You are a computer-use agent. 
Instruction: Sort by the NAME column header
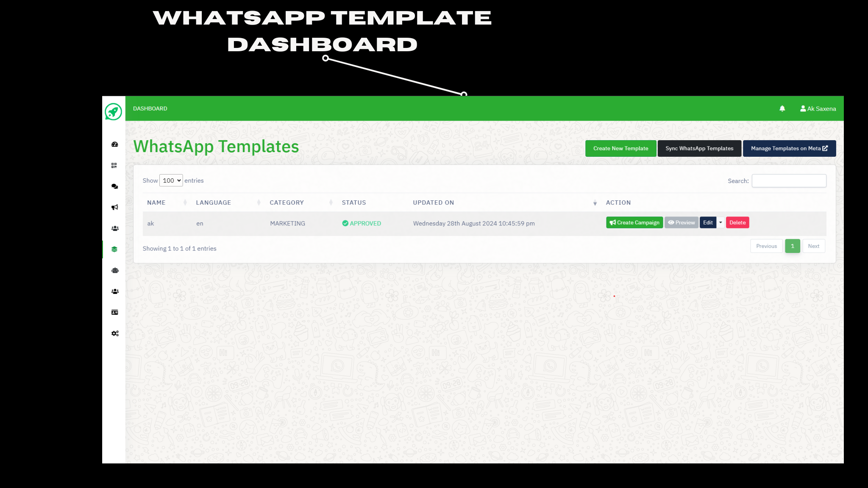click(x=167, y=202)
